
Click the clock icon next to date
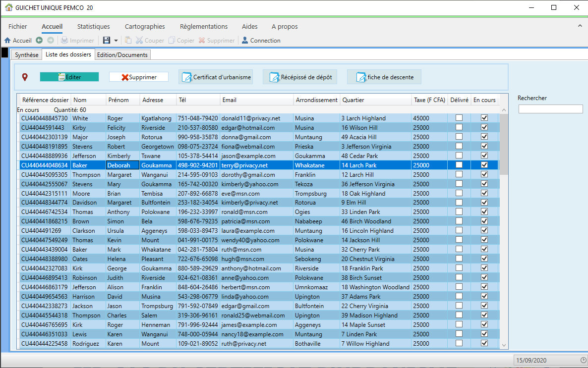(583, 360)
